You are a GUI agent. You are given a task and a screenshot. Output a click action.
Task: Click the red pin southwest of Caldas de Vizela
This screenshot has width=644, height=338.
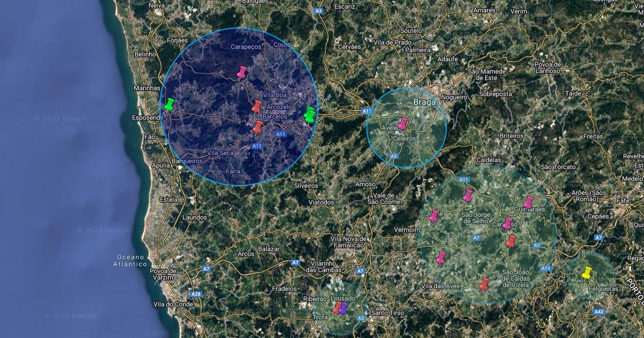484,284
